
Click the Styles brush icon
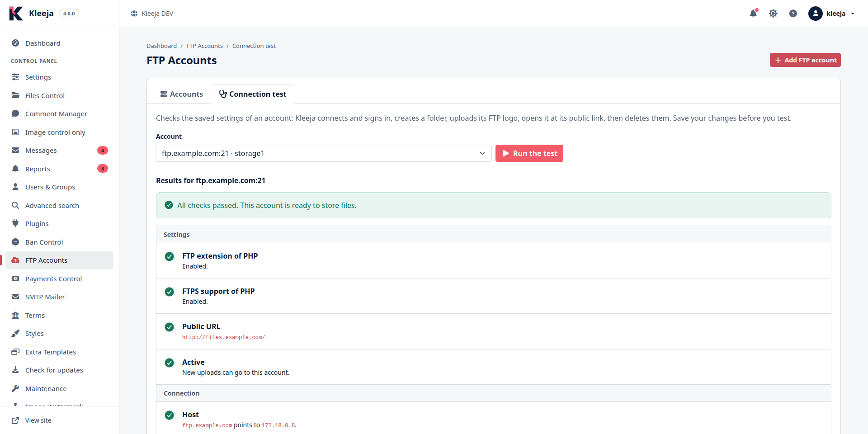click(15, 333)
